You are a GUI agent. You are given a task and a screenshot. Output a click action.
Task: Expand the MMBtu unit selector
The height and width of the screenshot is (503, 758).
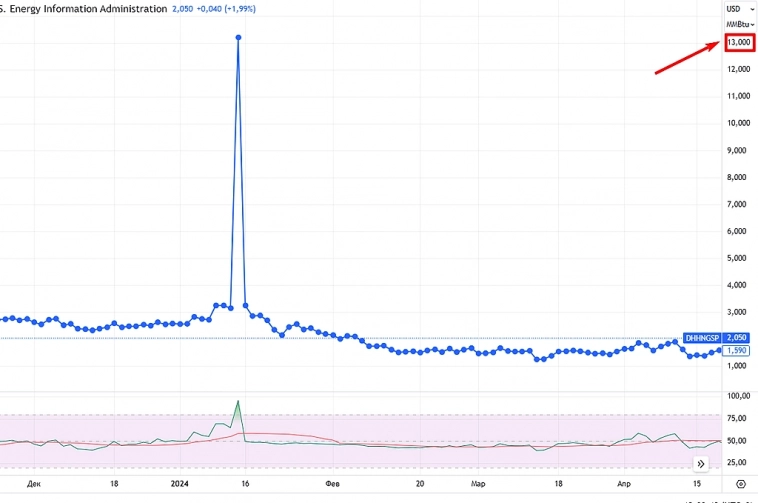[x=739, y=24]
